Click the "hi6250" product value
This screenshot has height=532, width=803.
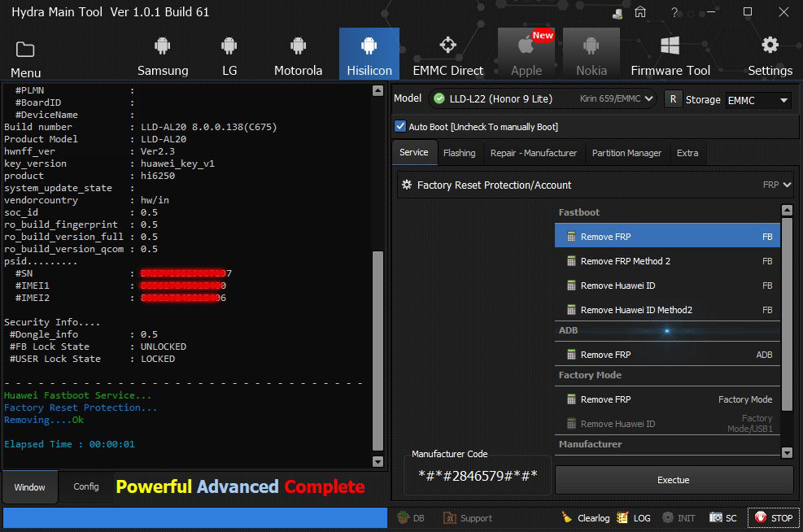coord(158,176)
